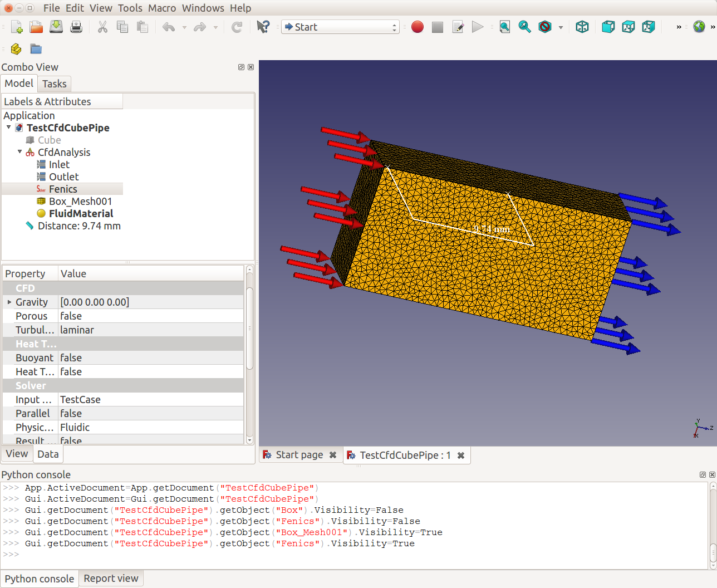The image size is (717, 588).
Task: Select the Fenics solver in the tree
Action: (63, 189)
